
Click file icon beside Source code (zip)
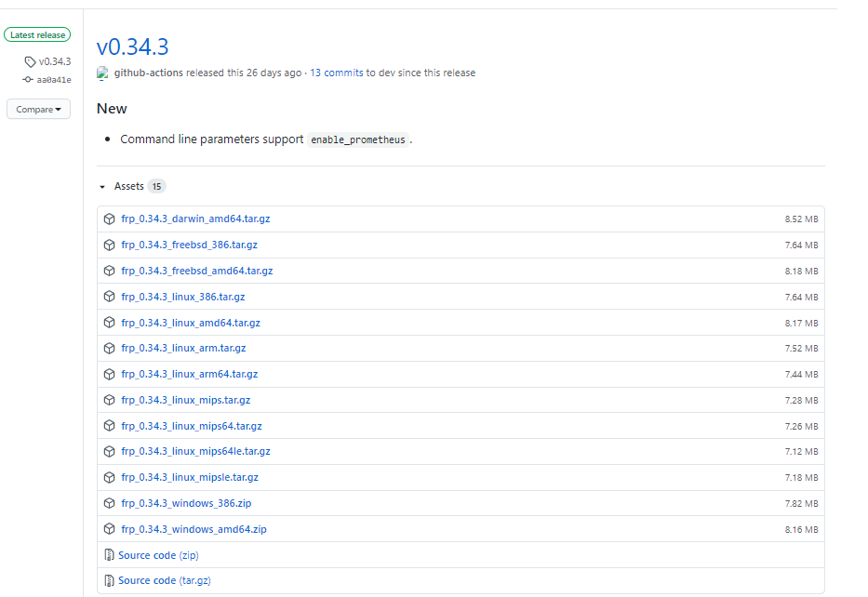tap(109, 555)
